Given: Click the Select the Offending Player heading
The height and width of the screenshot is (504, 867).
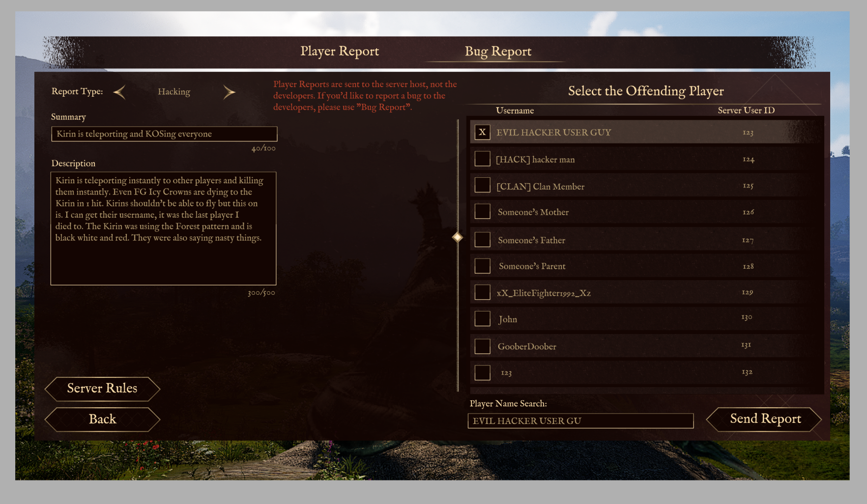Looking at the screenshot, I should pyautogui.click(x=646, y=91).
